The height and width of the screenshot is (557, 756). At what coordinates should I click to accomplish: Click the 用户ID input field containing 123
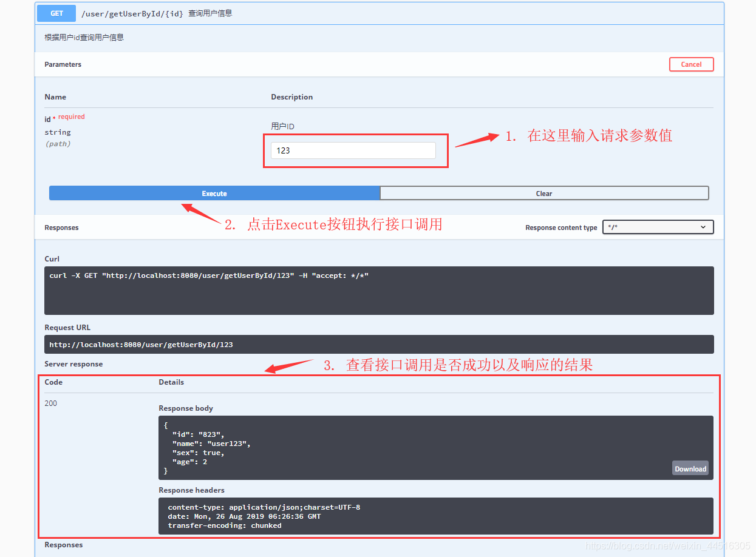tap(353, 150)
